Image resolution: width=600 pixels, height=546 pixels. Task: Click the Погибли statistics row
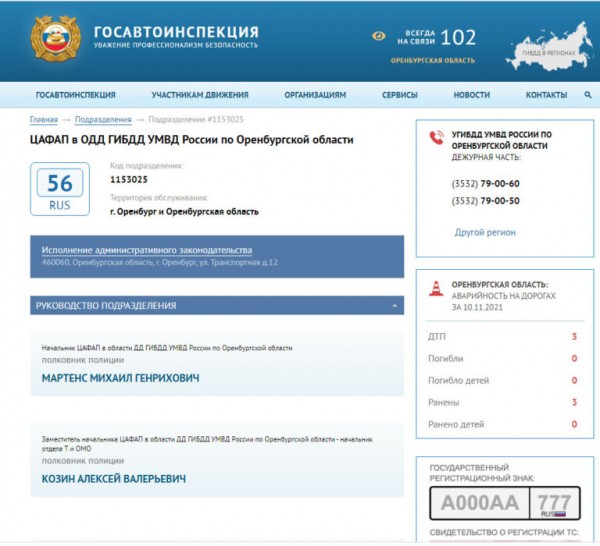click(502, 359)
